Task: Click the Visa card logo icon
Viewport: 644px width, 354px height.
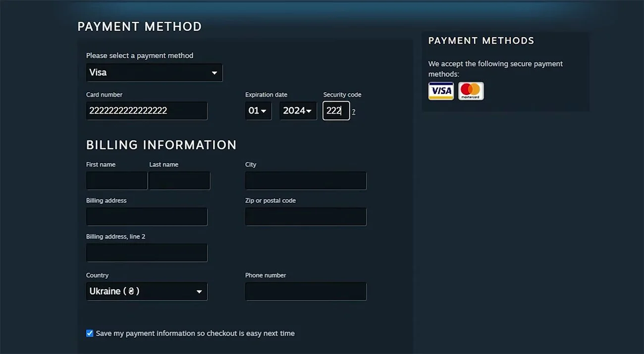Action: tap(441, 91)
